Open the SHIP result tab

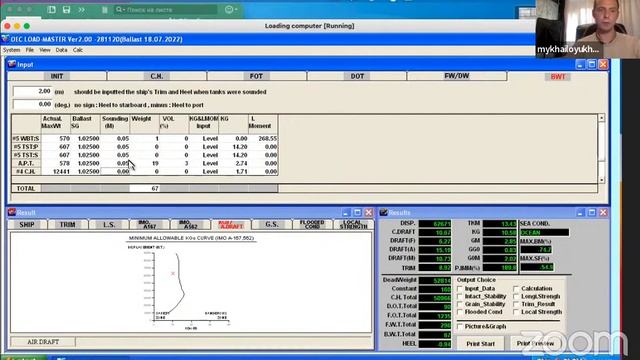pos(27,224)
